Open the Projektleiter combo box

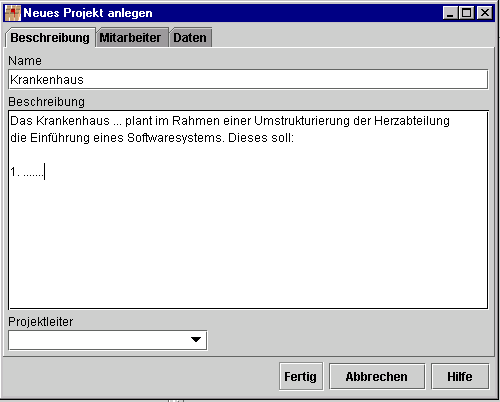[108, 340]
